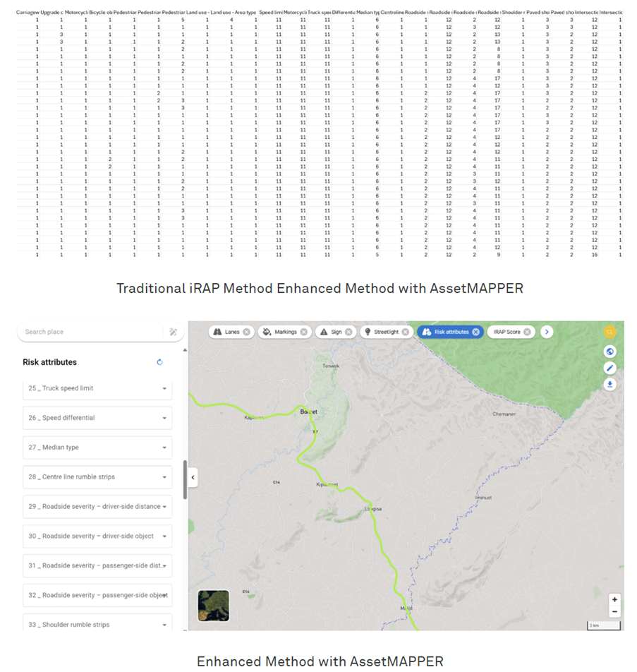Switch to satellite basemap thumbnail
Screen dimensions: 637x672
214,606
